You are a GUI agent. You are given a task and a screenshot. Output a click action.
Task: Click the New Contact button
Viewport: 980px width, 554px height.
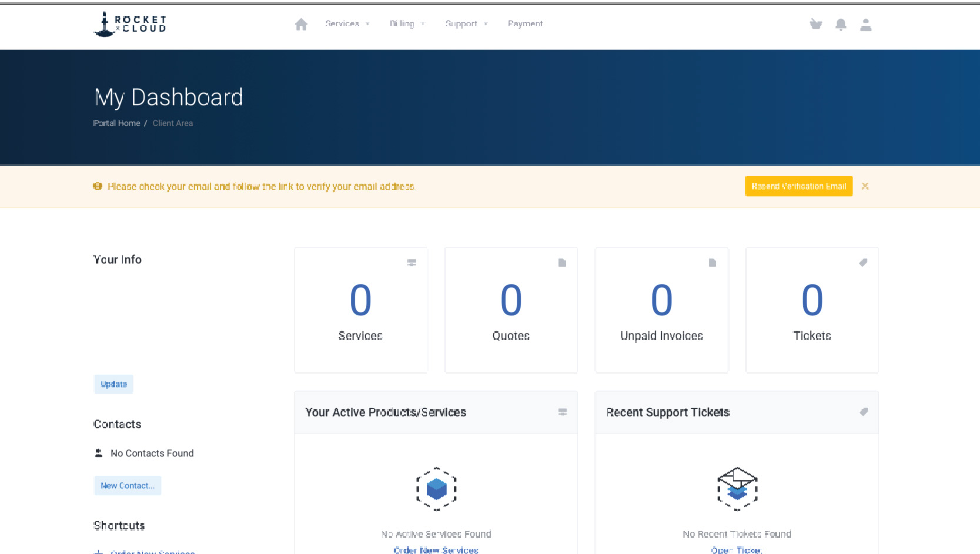(x=127, y=486)
